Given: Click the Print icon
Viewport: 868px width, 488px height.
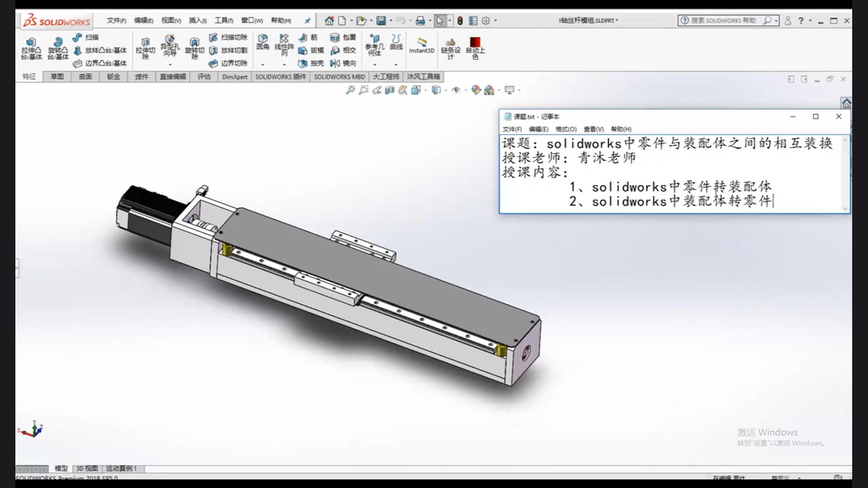Looking at the screenshot, I should click(x=420, y=21).
